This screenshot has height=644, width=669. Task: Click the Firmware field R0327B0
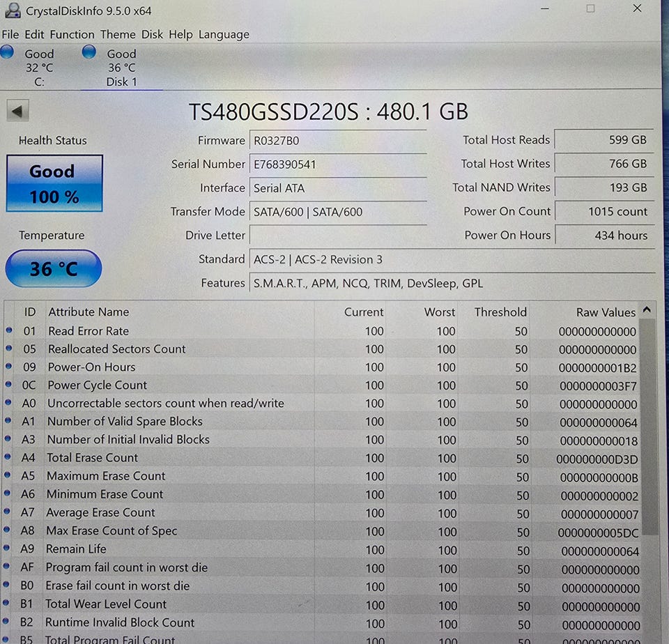pyautogui.click(x=338, y=141)
